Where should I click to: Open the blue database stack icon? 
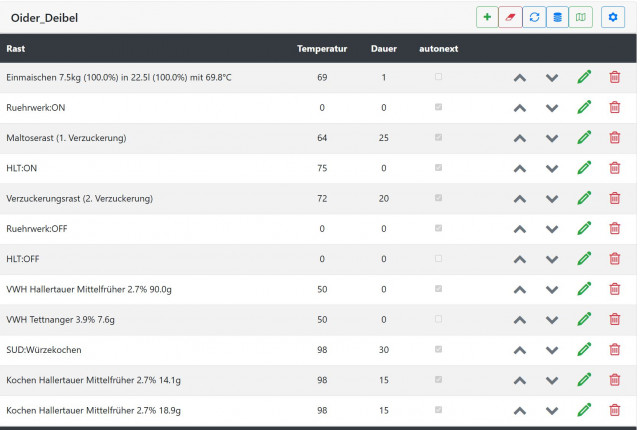pos(557,17)
